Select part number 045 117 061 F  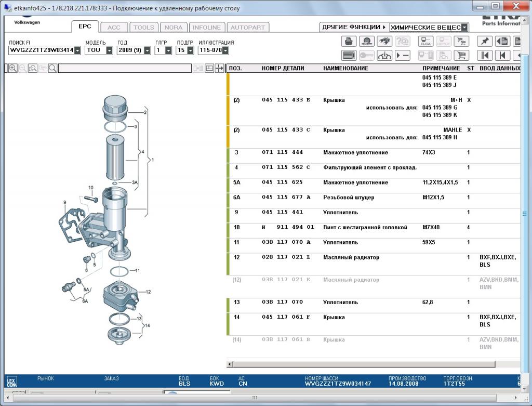tap(286, 317)
